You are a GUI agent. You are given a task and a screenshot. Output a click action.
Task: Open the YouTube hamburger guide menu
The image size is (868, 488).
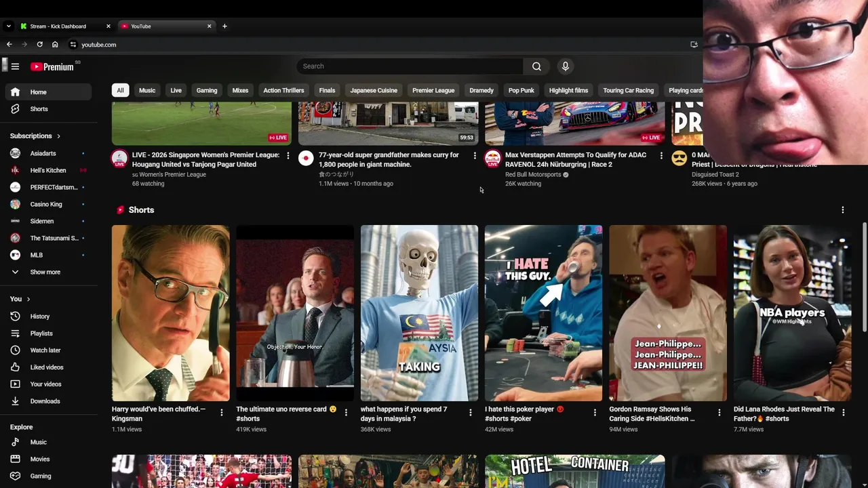click(x=15, y=66)
